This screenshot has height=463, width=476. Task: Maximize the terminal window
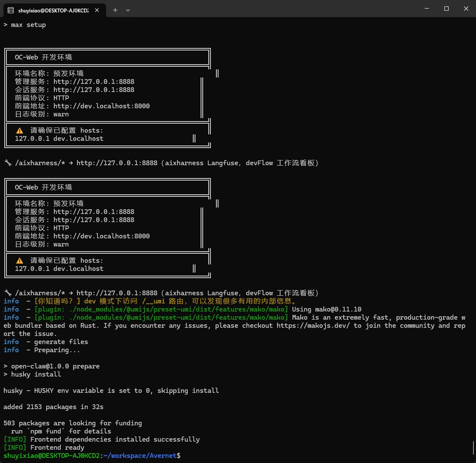click(446, 9)
